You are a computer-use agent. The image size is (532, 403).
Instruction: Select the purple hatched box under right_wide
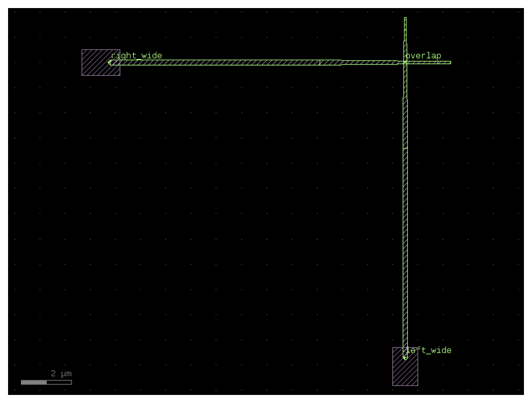(101, 62)
